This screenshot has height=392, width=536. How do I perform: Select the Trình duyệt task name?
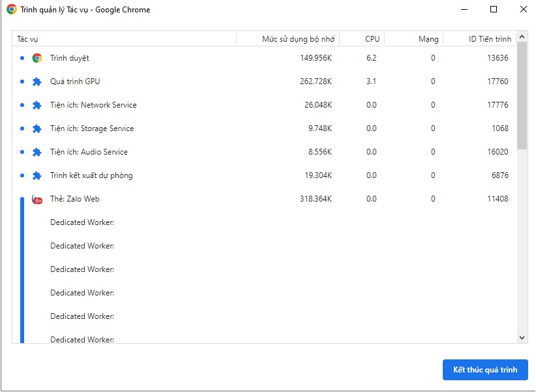70,58
